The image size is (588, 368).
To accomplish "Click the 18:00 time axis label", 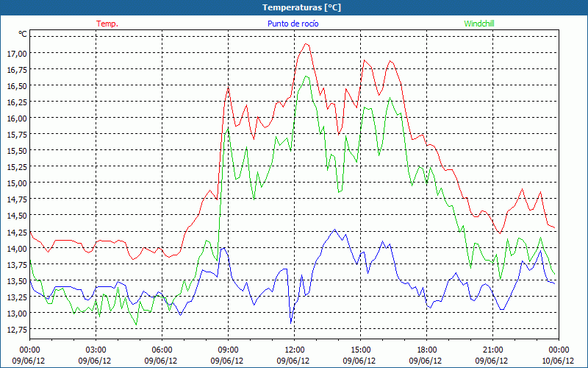I will coord(426,350).
